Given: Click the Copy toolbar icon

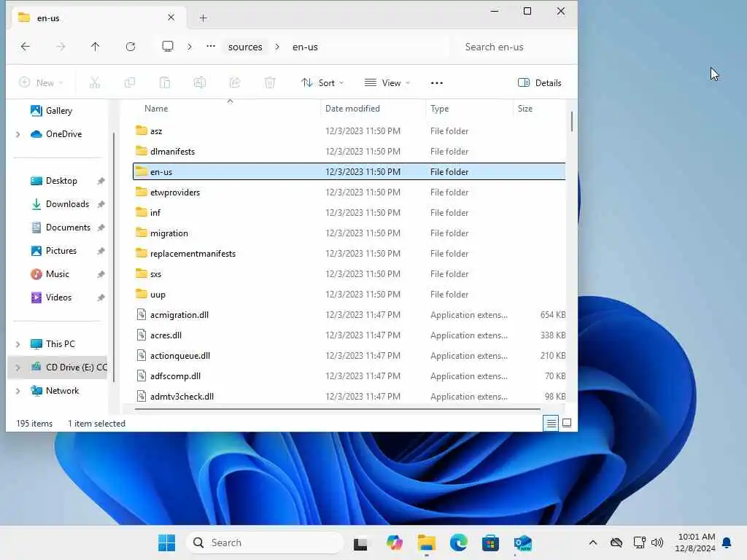Looking at the screenshot, I should (x=130, y=83).
